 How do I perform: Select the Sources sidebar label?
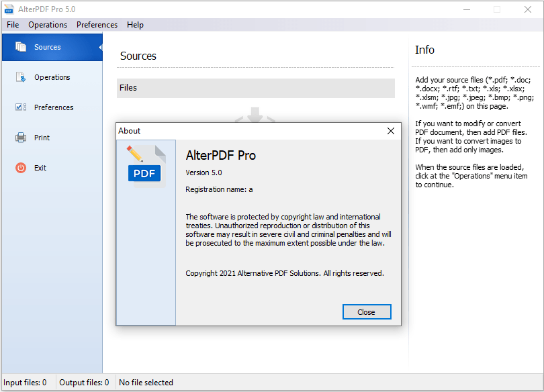pos(48,47)
